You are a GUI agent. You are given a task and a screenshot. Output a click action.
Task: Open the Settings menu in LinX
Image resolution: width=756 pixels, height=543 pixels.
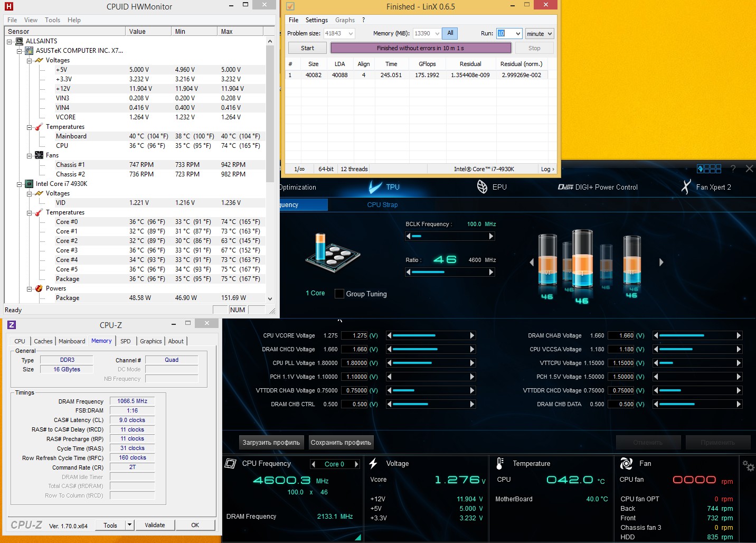pos(317,20)
